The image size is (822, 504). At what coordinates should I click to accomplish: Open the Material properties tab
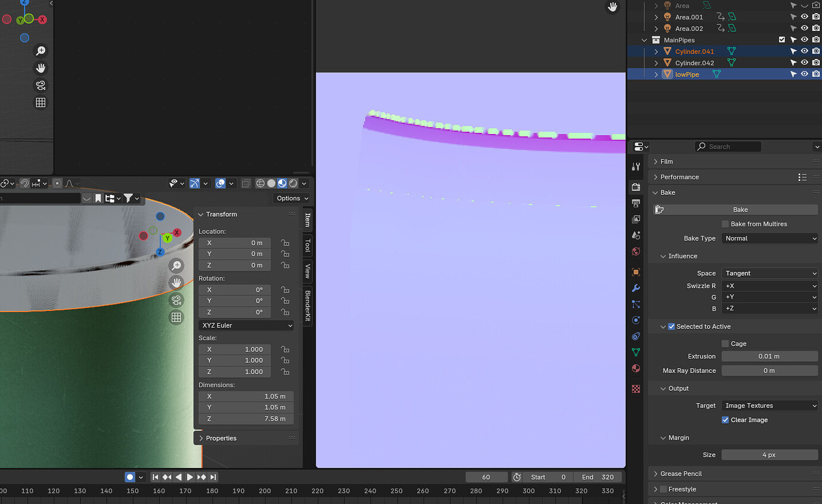click(x=636, y=368)
